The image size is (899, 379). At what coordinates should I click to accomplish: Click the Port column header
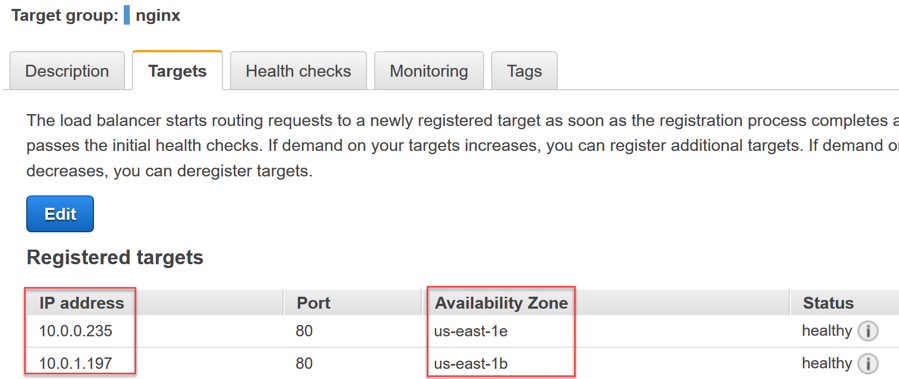[x=314, y=303]
